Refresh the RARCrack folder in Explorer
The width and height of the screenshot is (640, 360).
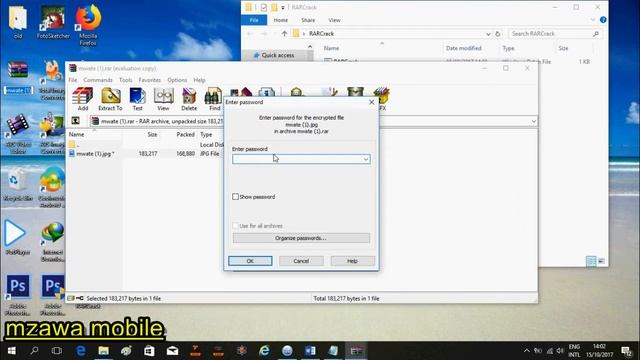click(498, 34)
